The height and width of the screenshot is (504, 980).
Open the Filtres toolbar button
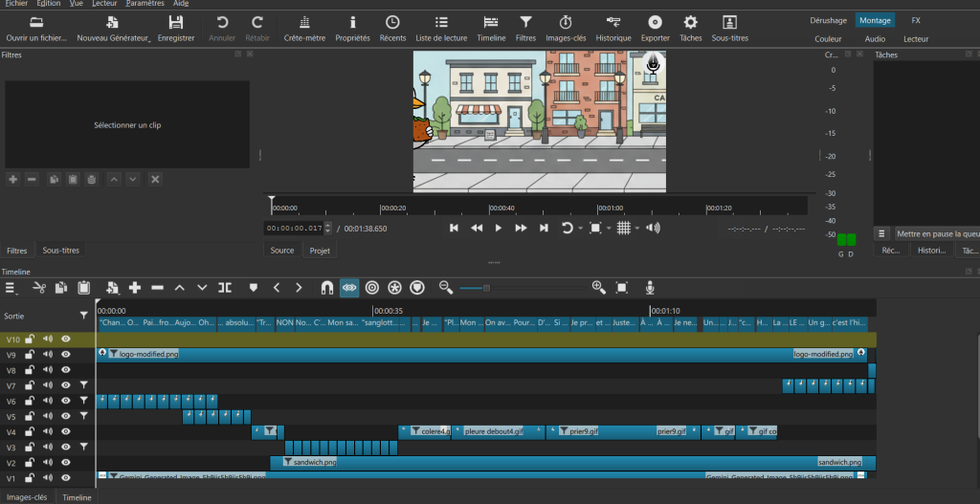pos(525,28)
